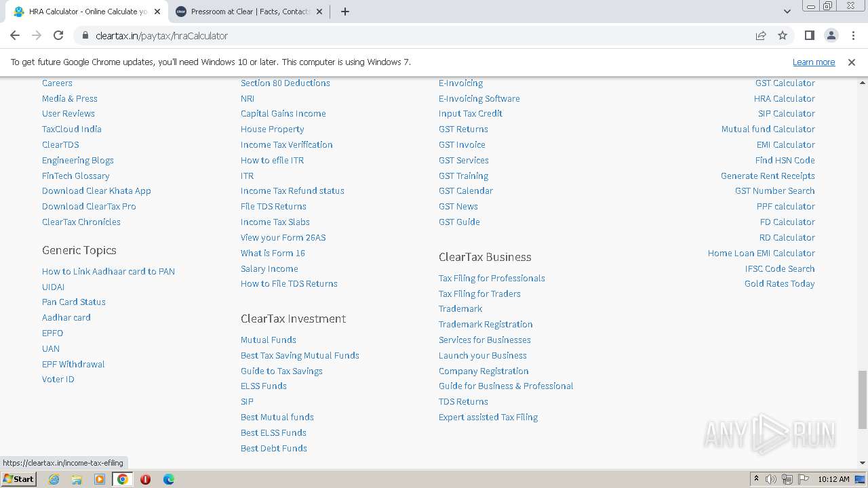Viewport: 868px width, 488px height.
Task: Open the Find HSN Code link
Action: (x=785, y=160)
